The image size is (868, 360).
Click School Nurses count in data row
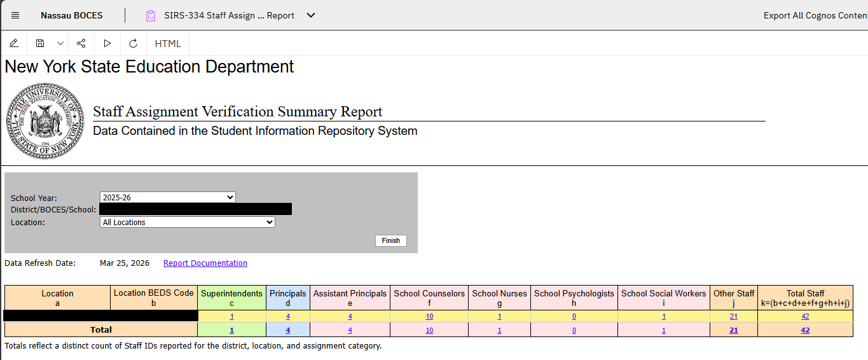point(499,317)
